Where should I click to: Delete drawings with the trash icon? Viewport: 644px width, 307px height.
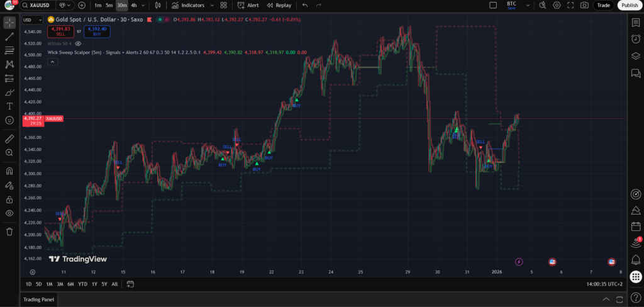point(9,232)
